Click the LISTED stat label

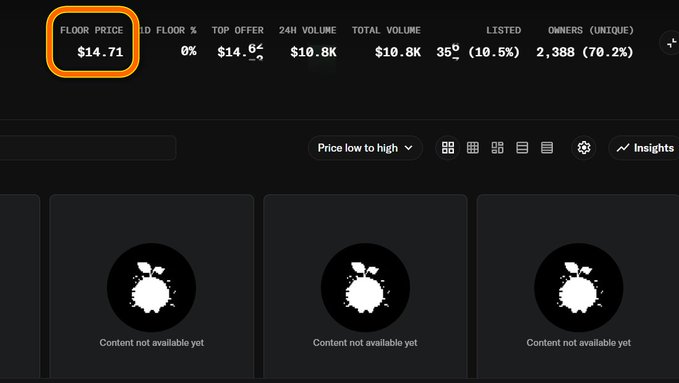(503, 30)
